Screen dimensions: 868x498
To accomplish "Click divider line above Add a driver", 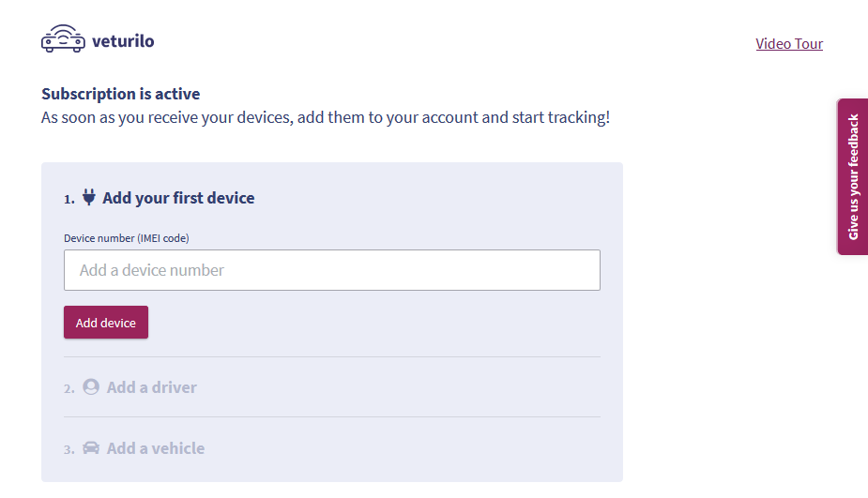I will (x=332, y=356).
